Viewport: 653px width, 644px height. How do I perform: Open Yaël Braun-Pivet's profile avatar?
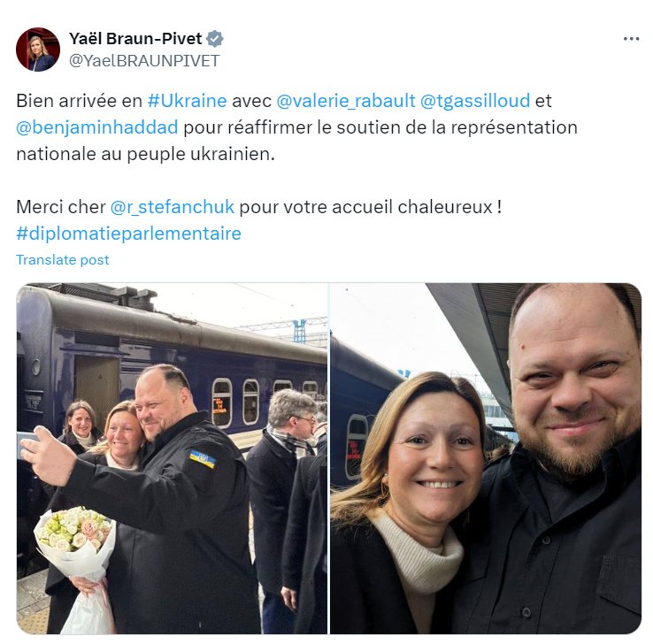38,50
